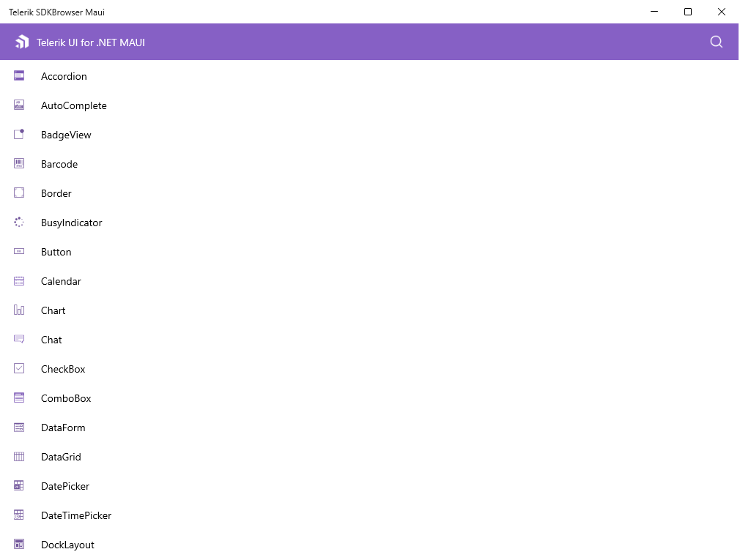This screenshot has width=740, height=560.
Task: Click the Telerik logo in the header
Action: [22, 42]
